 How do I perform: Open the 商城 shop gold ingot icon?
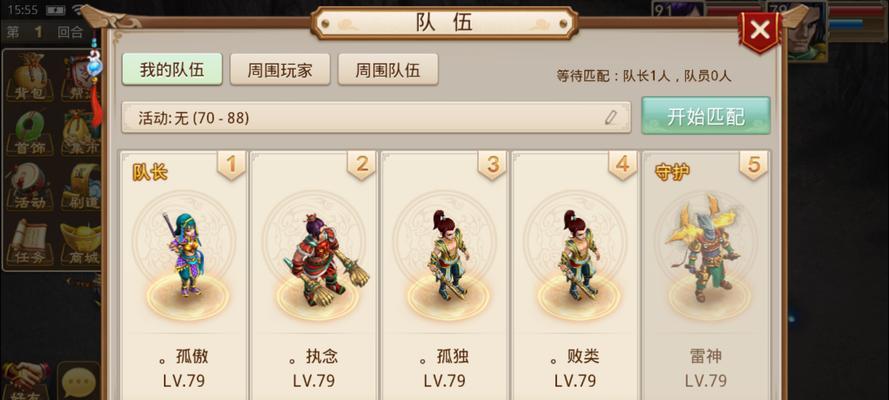click(x=81, y=242)
